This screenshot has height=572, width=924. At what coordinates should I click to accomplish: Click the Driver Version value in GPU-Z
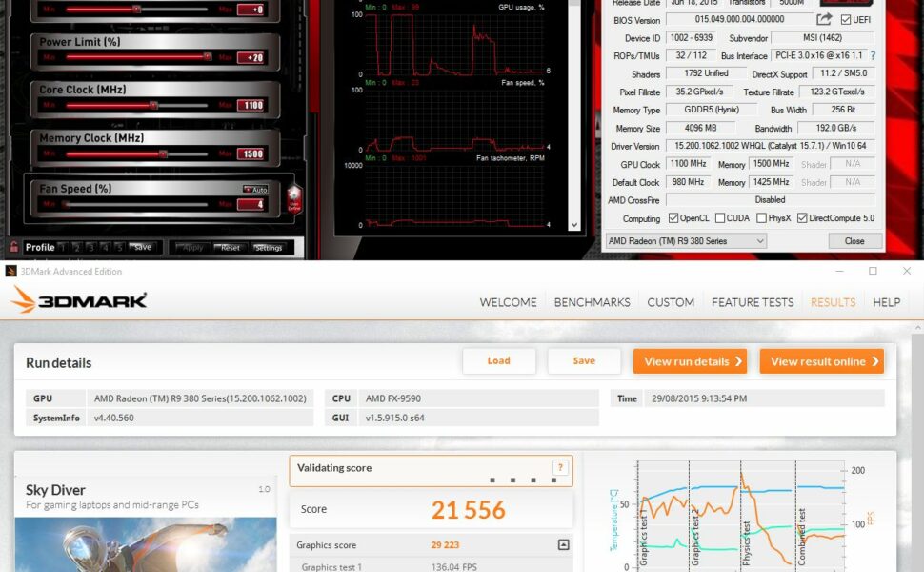pos(771,146)
